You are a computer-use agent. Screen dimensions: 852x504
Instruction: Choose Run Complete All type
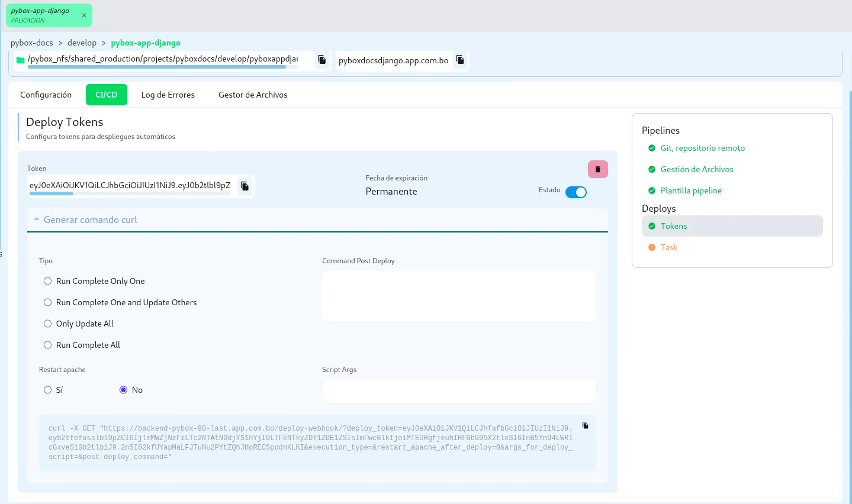click(48, 345)
